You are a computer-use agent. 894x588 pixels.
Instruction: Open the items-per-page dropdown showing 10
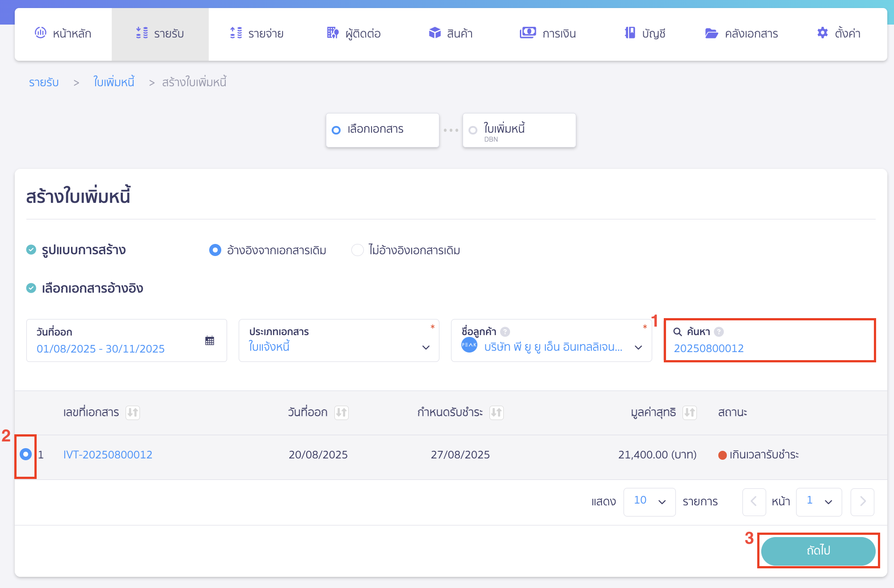click(649, 502)
